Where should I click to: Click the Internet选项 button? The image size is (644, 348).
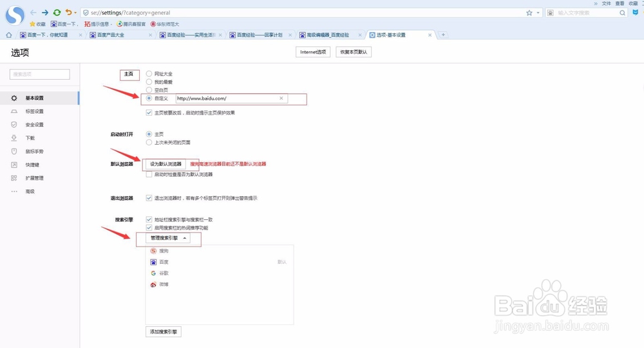coord(313,52)
